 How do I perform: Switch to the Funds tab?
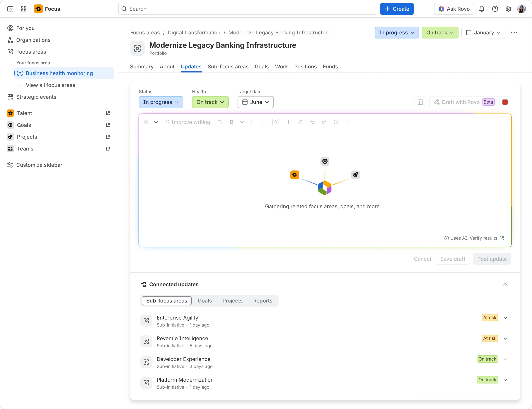330,67
